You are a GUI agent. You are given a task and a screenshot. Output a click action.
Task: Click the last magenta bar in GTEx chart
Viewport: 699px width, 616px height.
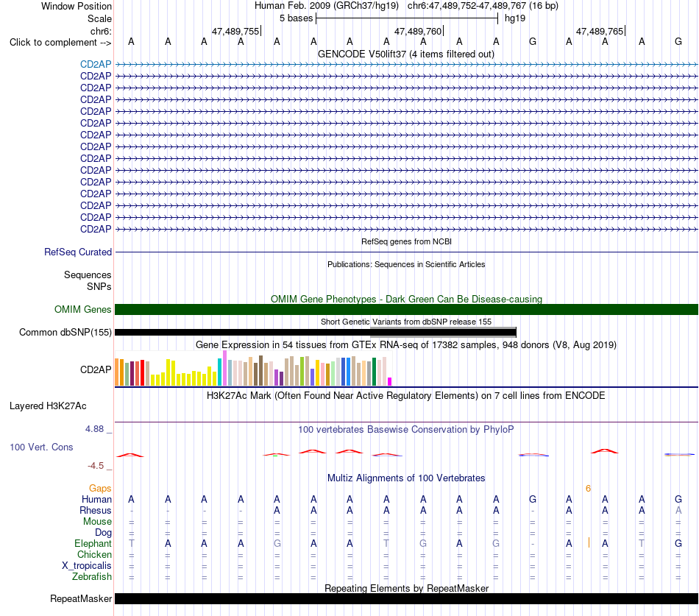coord(390,382)
